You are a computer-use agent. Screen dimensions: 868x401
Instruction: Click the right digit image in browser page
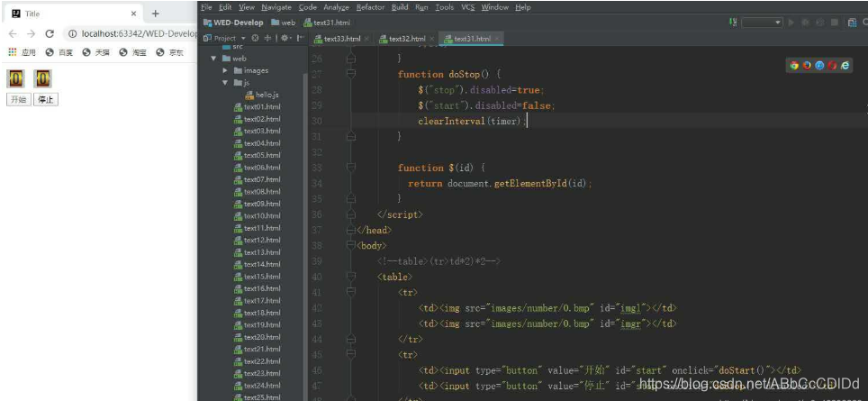42,78
